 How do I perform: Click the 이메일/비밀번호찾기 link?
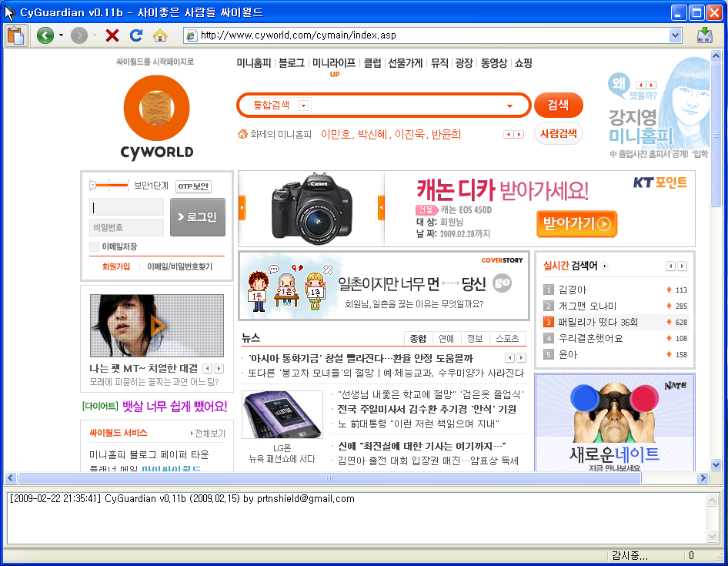point(179,266)
